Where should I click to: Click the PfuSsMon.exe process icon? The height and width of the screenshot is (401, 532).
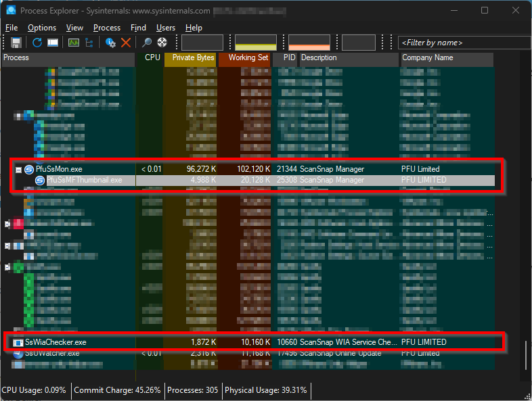tap(29, 169)
